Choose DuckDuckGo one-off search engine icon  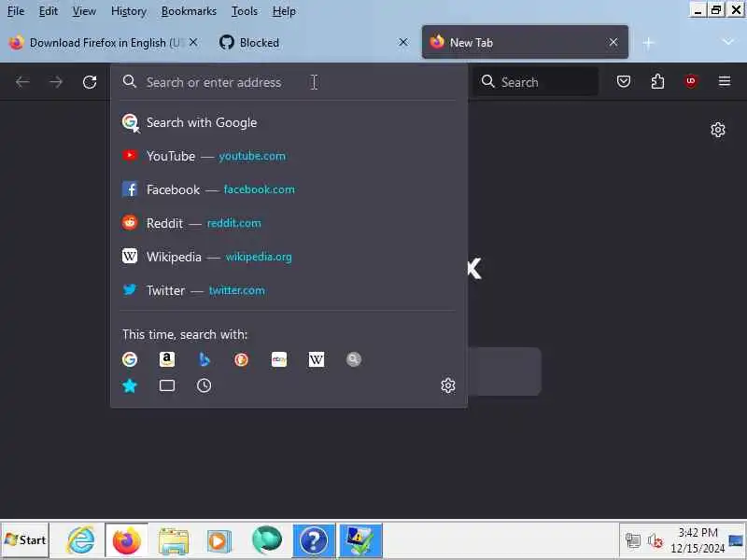tap(242, 359)
